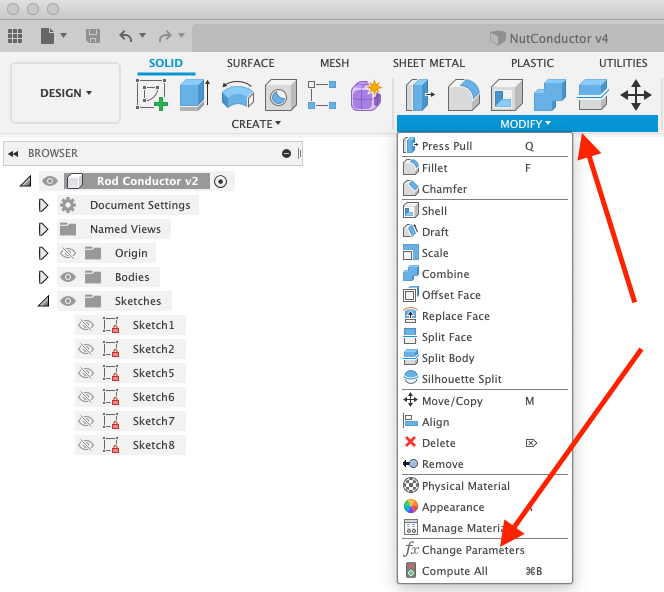Open the CREATE dropdown menu

(256, 124)
